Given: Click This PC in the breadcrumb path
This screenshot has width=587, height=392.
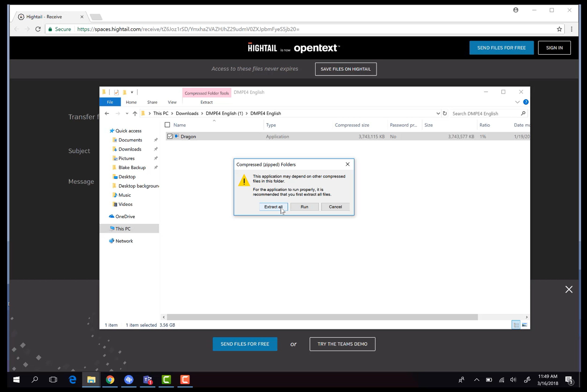Looking at the screenshot, I should coord(161,113).
